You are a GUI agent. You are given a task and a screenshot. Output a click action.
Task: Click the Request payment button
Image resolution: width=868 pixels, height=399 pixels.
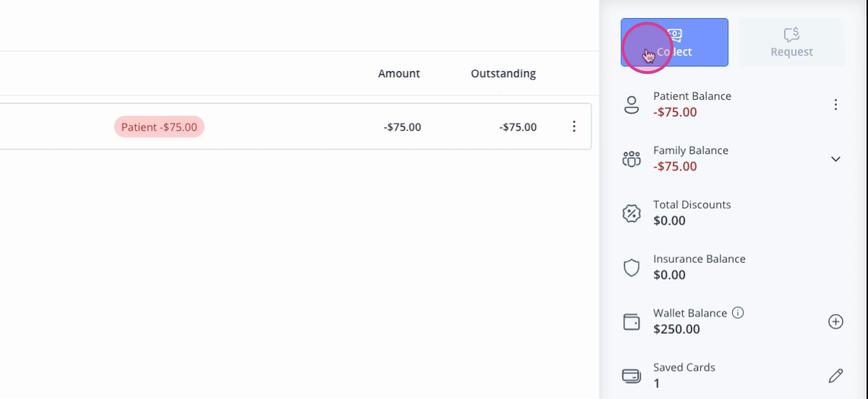point(791,42)
